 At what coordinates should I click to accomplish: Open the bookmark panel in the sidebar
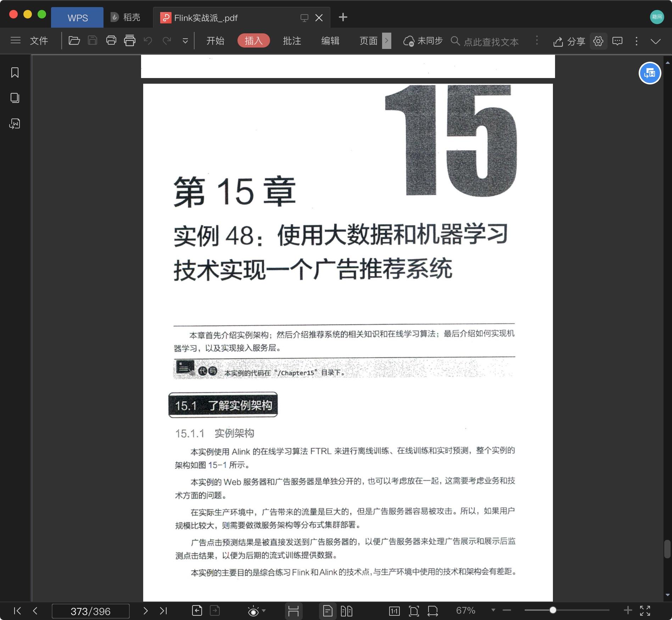15,72
